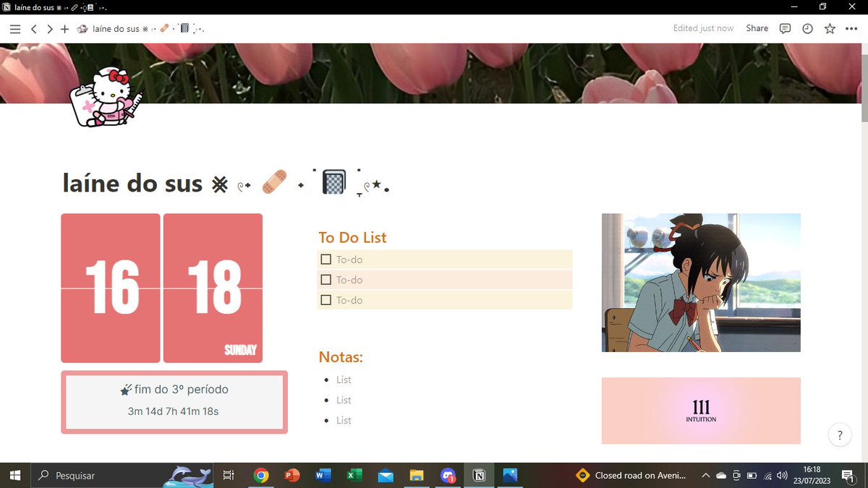Screen dimensions: 868x488
Task: Show hidden system tray icons
Action: (705, 476)
